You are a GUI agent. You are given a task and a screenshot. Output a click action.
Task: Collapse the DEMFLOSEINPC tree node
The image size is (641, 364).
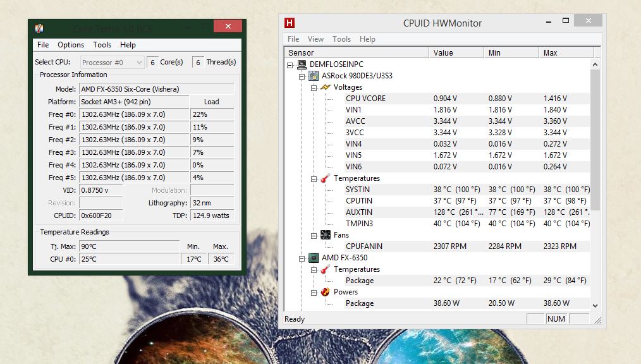[290, 65]
